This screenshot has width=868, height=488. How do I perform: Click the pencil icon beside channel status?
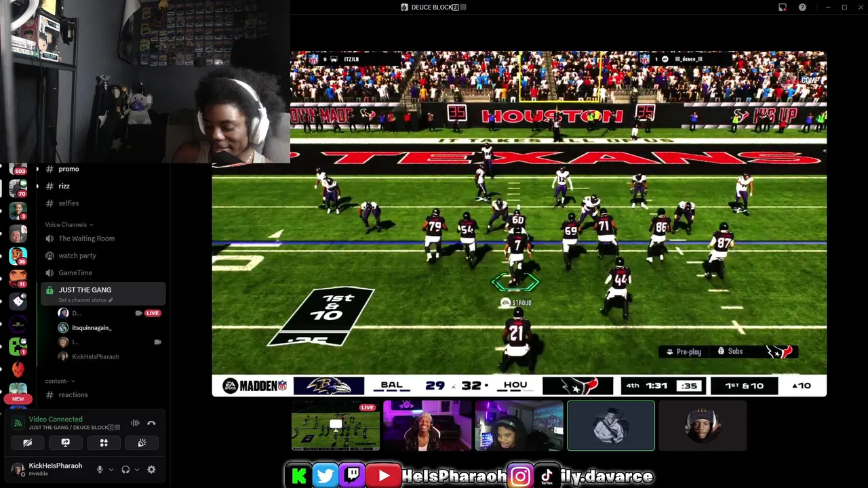(111, 300)
